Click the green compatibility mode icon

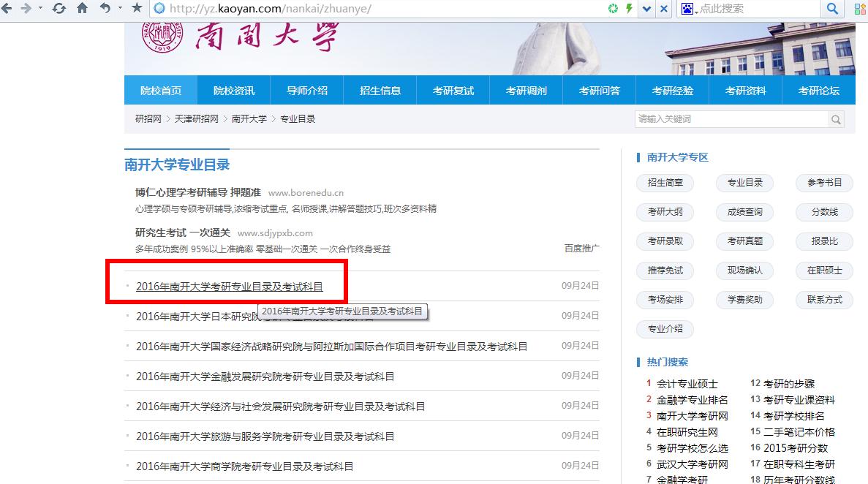pos(613,9)
